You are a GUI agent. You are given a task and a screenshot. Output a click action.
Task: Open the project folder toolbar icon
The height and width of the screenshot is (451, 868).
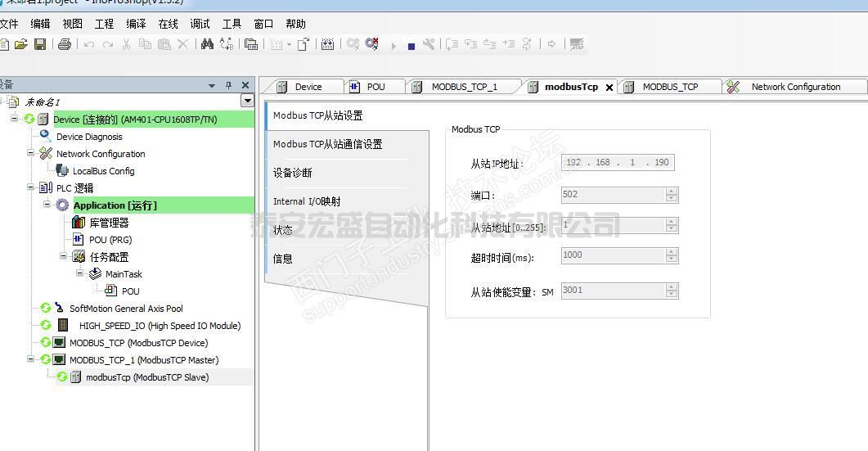tap(21, 44)
